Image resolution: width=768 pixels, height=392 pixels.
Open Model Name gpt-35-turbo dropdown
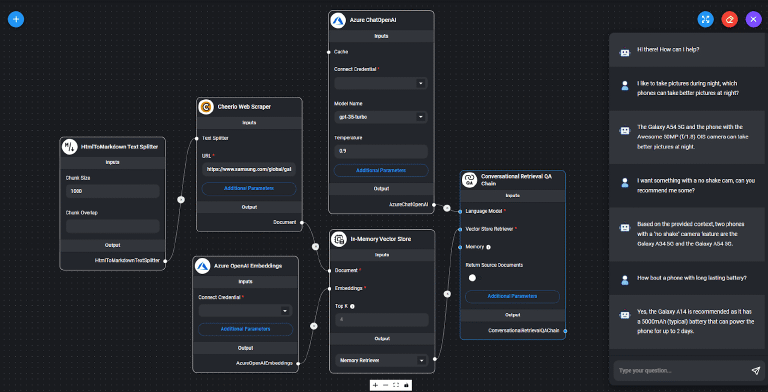pyautogui.click(x=381, y=117)
